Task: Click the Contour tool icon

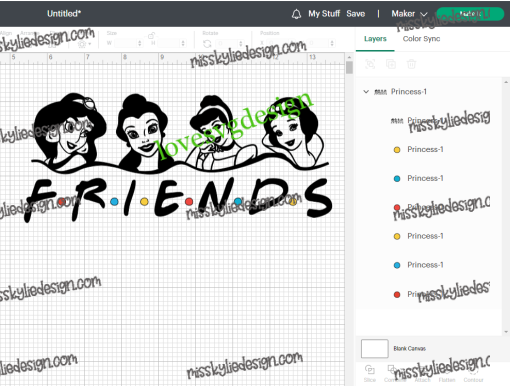Action: tap(473, 370)
